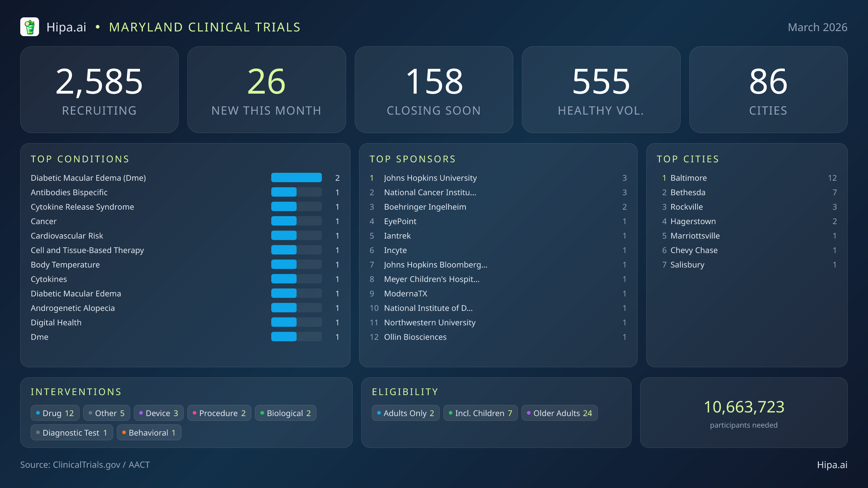Viewport: 868px width, 488px height.
Task: Toggle the Older Adults eligibility filter
Action: click(559, 413)
